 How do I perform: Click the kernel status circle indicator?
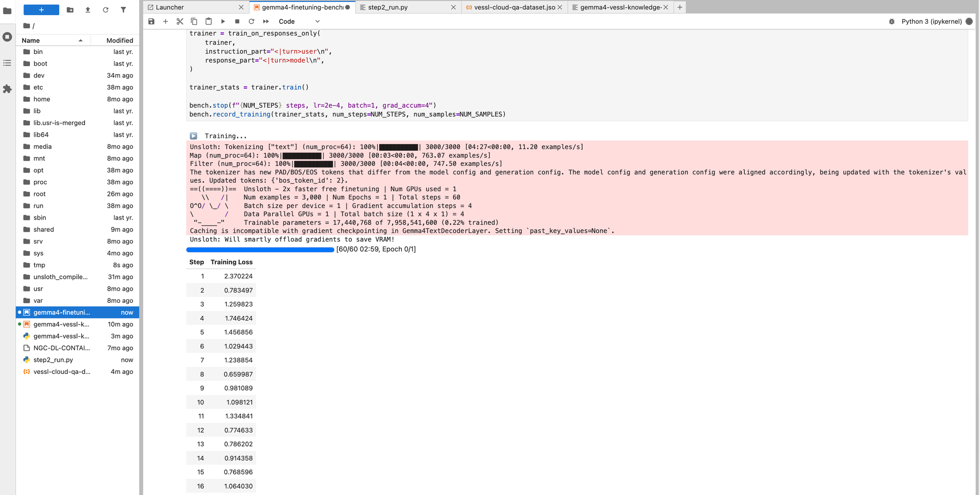[969, 22]
